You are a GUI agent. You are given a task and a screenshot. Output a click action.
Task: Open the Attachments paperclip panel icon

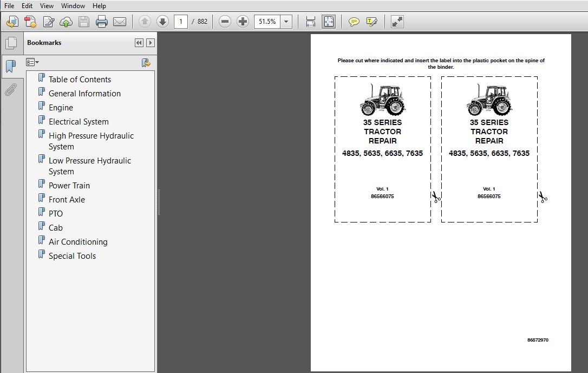coord(11,89)
